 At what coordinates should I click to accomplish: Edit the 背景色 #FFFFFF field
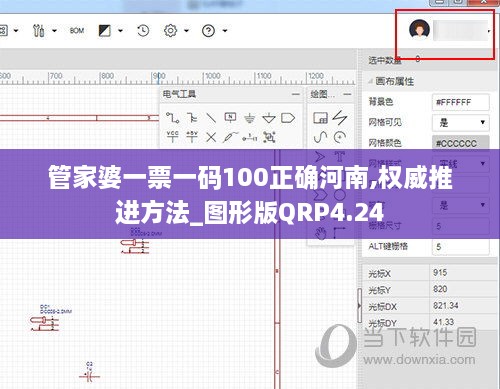461,102
